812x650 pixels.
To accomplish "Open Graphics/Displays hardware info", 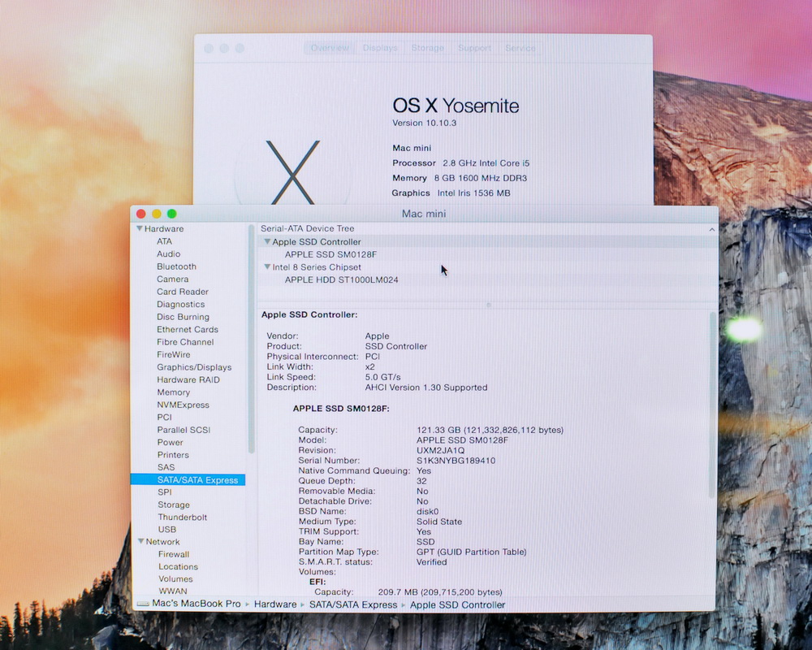I will point(194,367).
